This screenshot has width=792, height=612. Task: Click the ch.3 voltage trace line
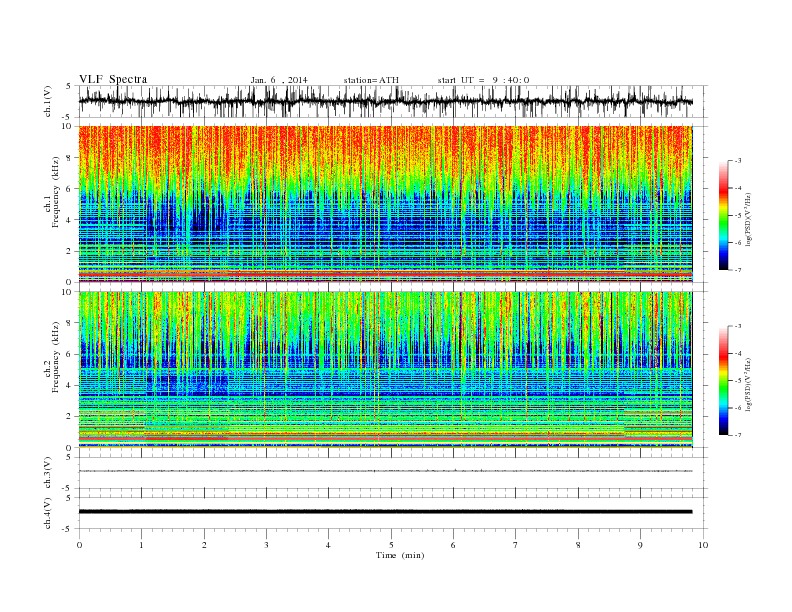point(385,471)
